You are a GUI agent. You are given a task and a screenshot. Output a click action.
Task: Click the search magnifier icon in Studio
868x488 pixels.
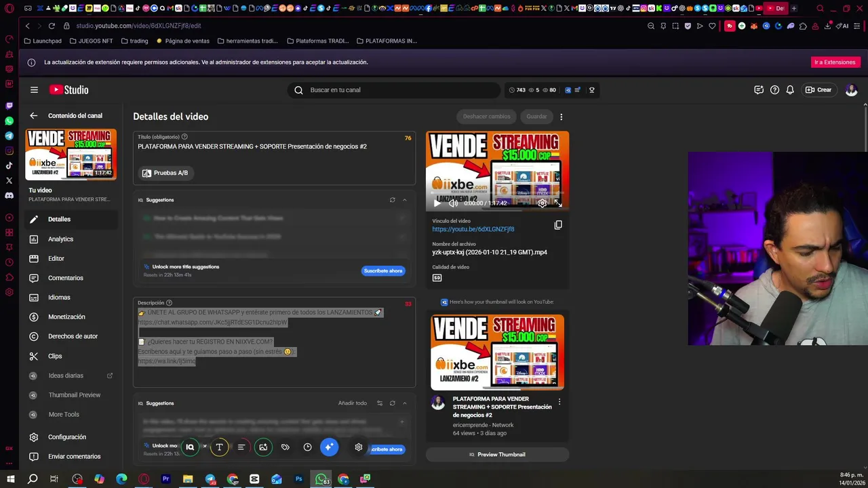298,89
